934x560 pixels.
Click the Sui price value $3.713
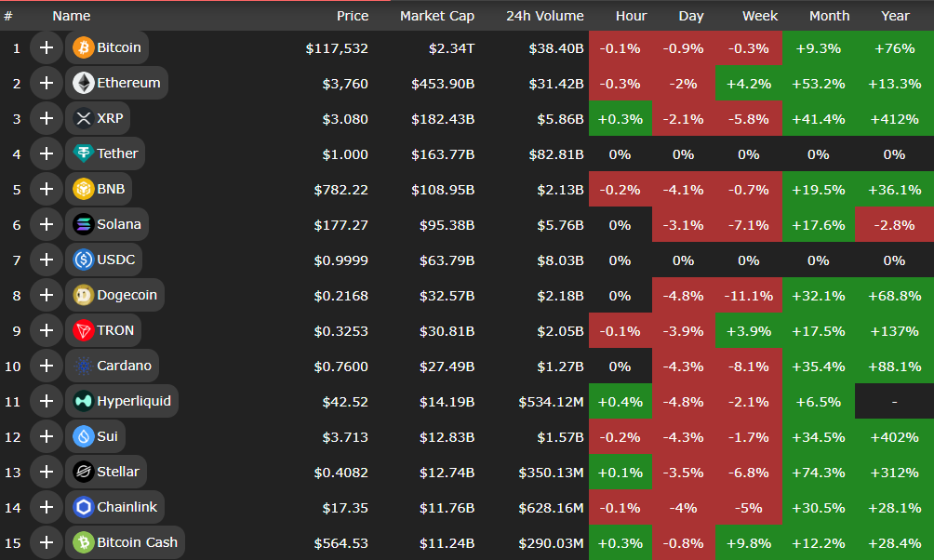[x=345, y=436]
